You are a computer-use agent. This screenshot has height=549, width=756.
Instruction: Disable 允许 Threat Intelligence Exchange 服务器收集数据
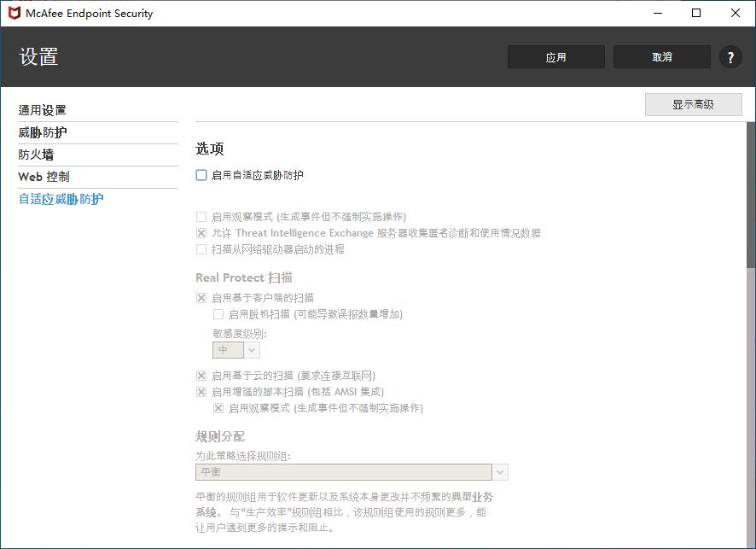(201, 232)
